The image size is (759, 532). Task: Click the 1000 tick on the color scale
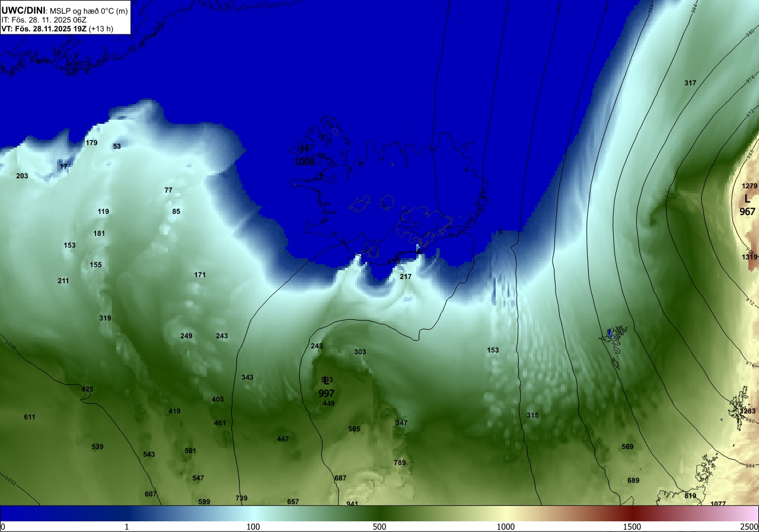506,527
